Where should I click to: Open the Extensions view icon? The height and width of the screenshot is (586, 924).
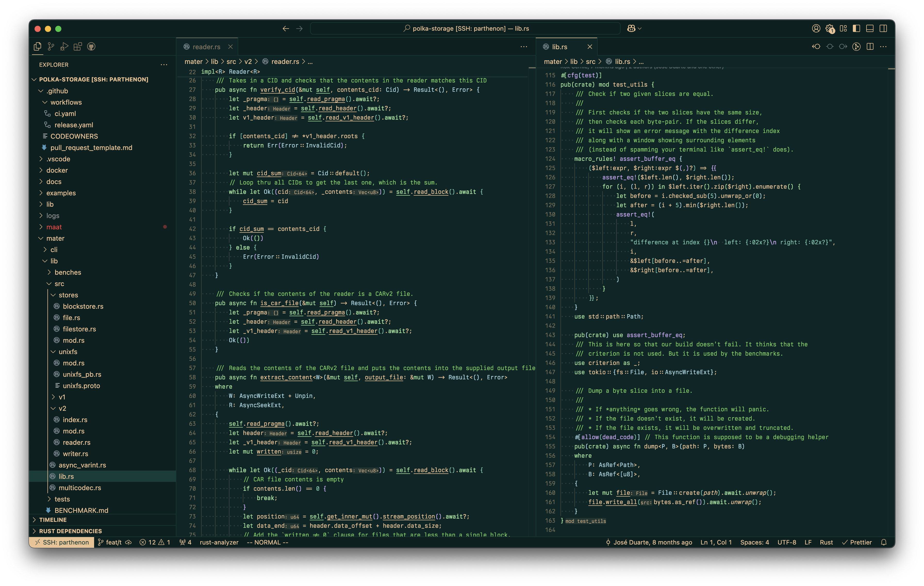78,46
